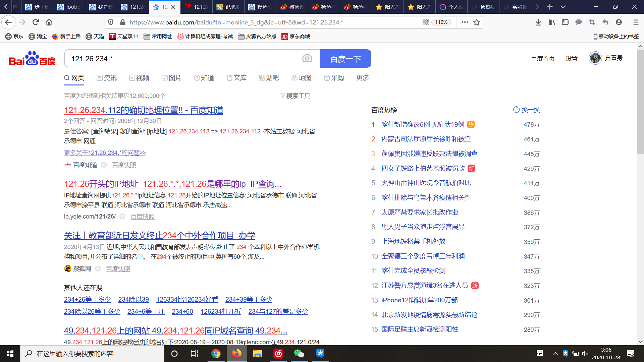
Task: Expand the list all tabs dropdown
Action: (x=563, y=7)
